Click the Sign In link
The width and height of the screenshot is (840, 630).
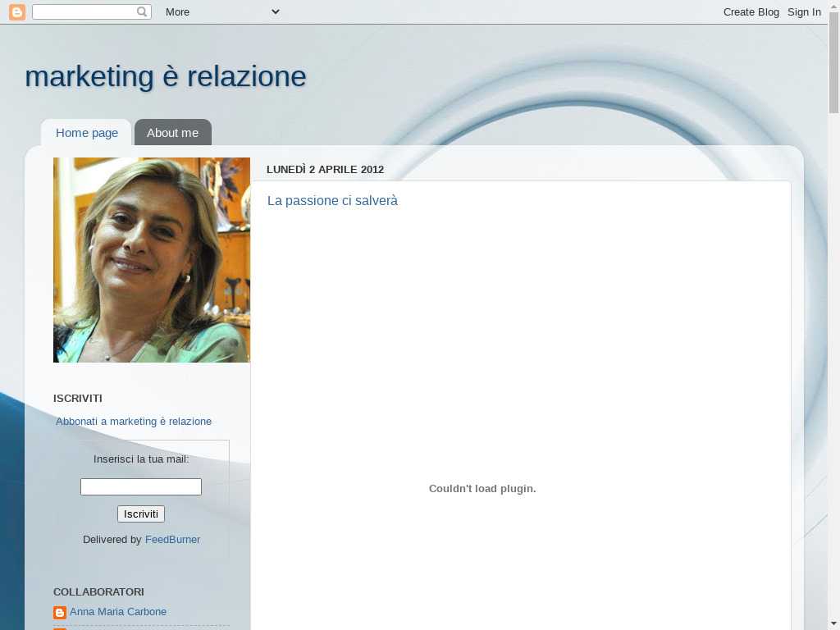(804, 11)
